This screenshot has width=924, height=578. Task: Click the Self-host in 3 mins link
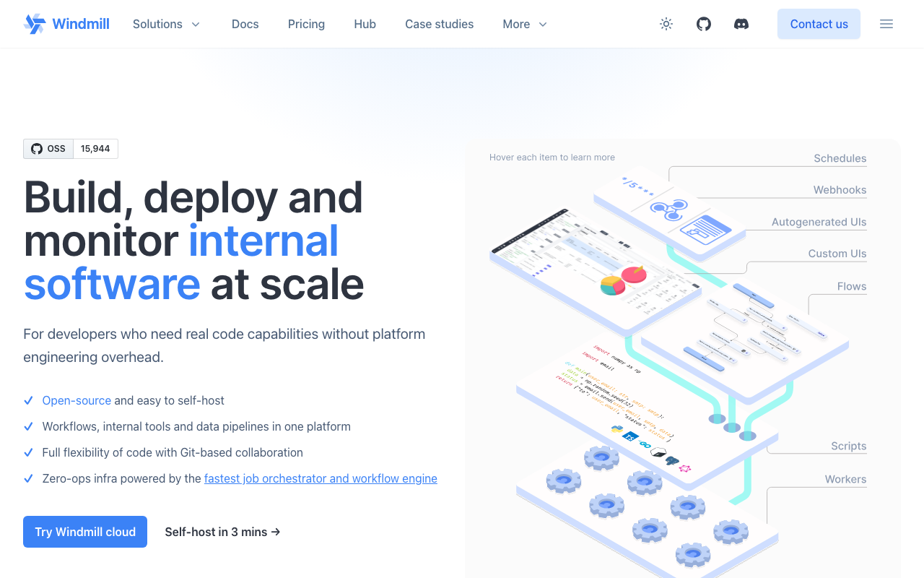(222, 532)
